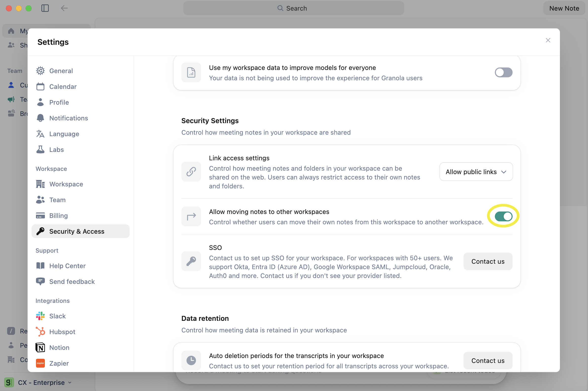Open Calendar settings via the calendar icon
588x391 pixels.
(40, 86)
